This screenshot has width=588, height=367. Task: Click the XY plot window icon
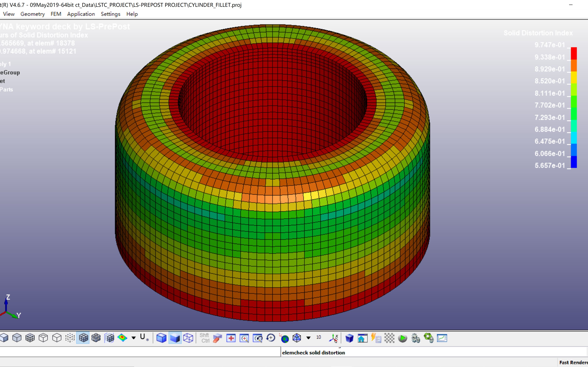point(442,338)
